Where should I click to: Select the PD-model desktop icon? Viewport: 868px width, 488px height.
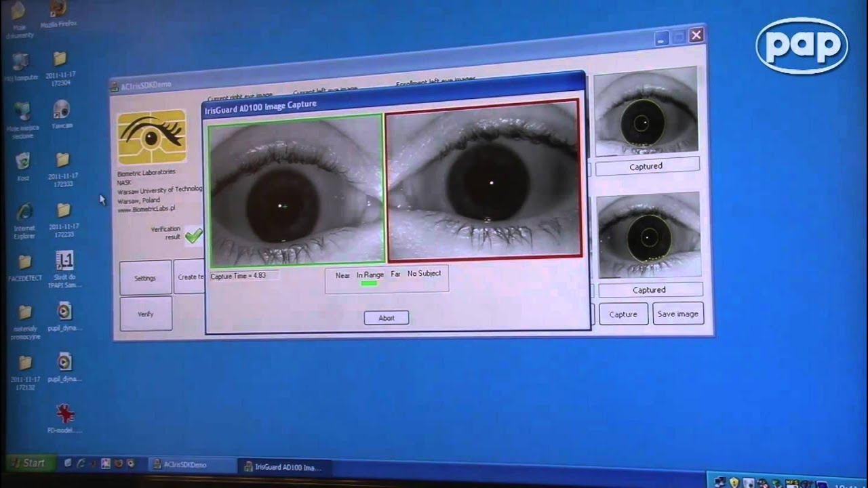point(65,418)
